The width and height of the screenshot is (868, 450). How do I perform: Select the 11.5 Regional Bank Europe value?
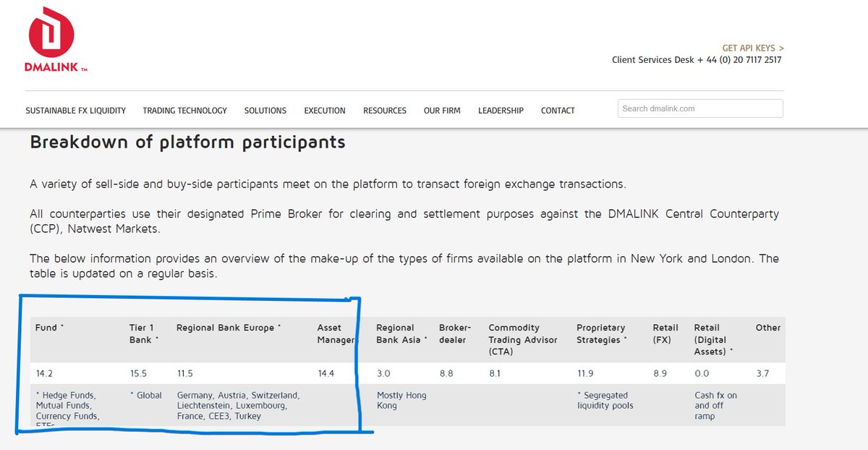185,373
